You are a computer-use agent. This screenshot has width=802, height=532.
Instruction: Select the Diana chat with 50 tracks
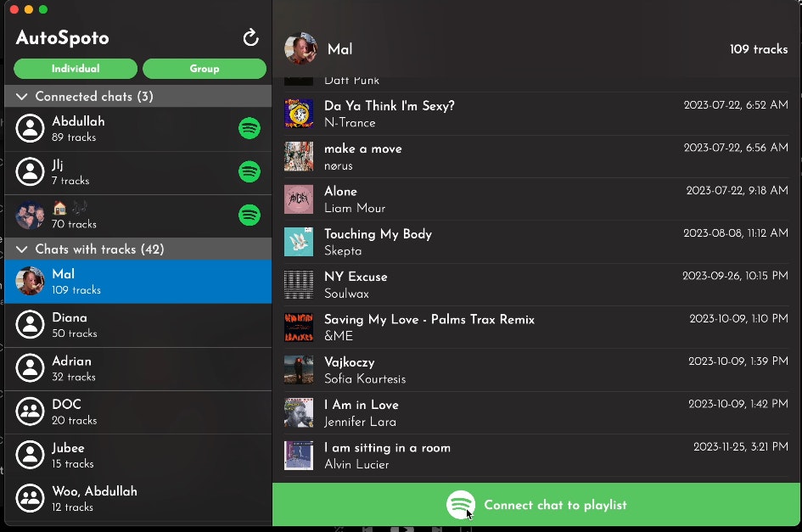click(x=138, y=325)
